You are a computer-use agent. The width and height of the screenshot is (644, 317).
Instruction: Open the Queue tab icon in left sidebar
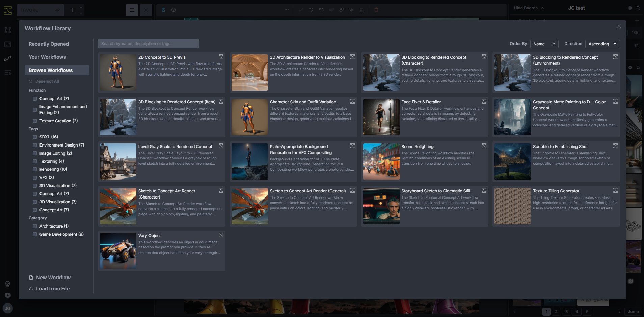8,73
